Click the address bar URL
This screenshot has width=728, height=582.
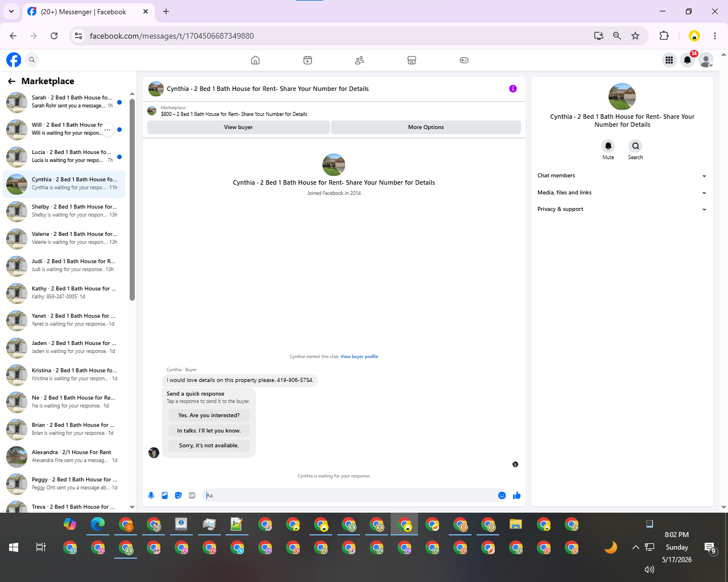[172, 36]
